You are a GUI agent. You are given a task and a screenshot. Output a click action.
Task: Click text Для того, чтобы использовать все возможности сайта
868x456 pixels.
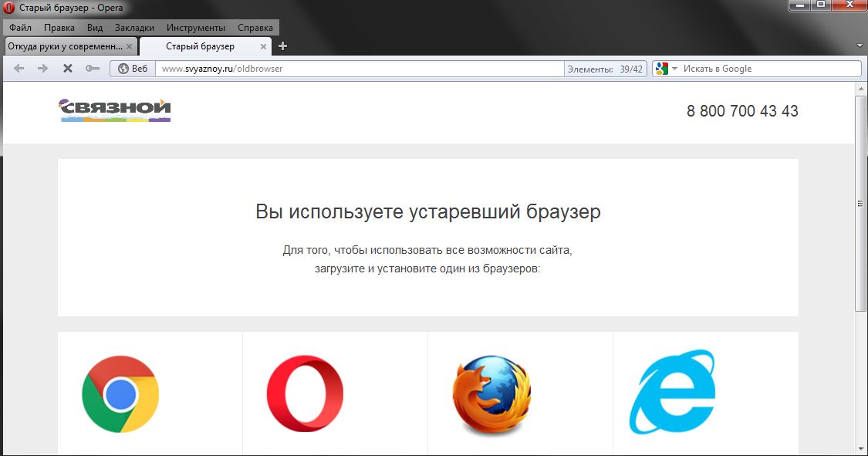tap(427, 250)
